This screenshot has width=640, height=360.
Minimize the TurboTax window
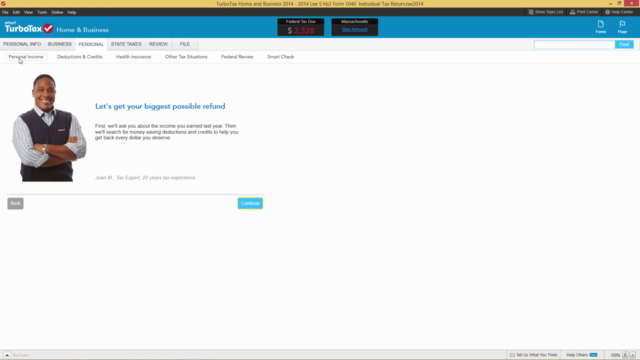[610, 3]
